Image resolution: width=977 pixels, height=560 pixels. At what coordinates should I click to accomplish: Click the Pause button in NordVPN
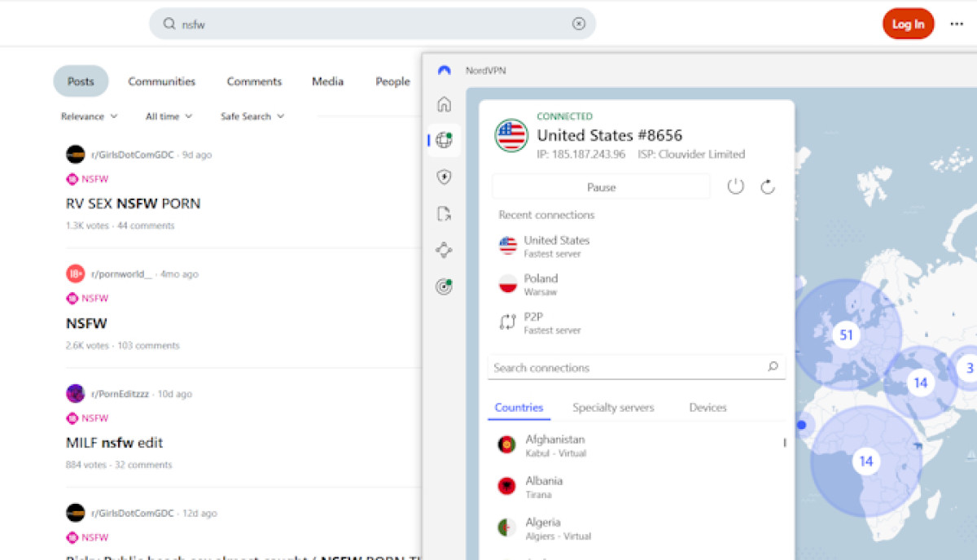click(x=601, y=187)
